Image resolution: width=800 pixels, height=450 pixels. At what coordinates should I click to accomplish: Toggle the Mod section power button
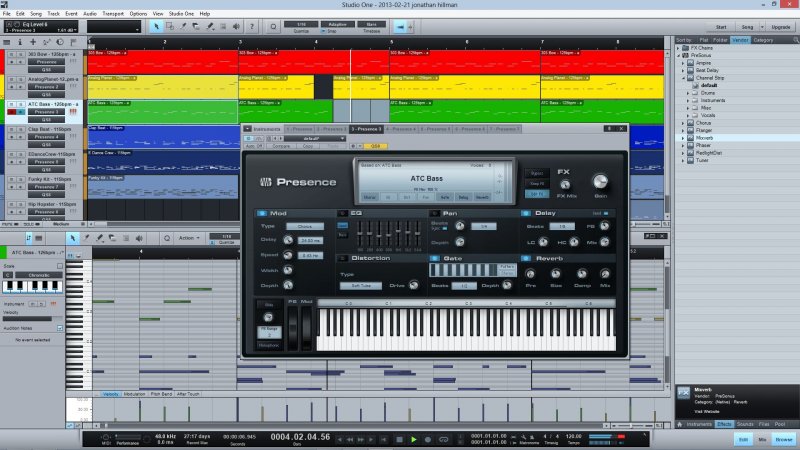pos(260,213)
